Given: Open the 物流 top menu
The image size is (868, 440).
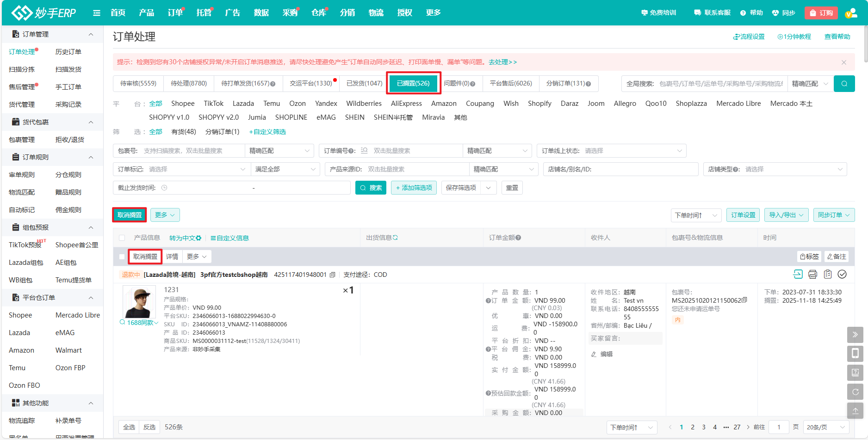Looking at the screenshot, I should point(376,13).
